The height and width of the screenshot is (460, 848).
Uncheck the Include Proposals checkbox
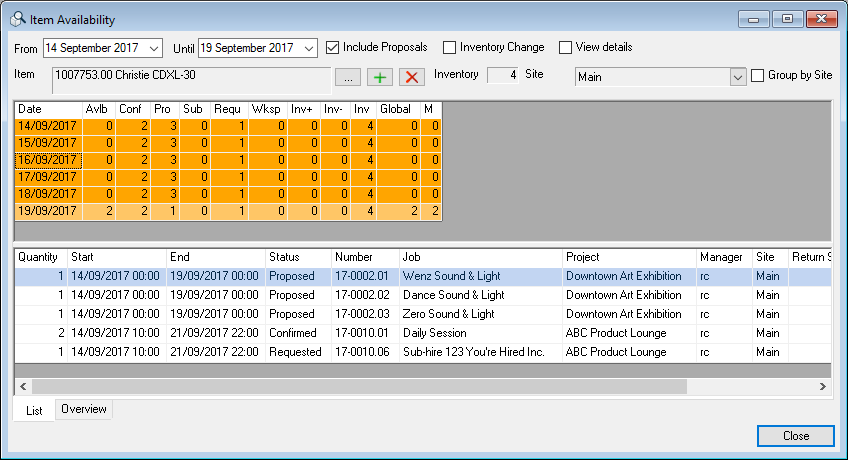[x=333, y=47]
